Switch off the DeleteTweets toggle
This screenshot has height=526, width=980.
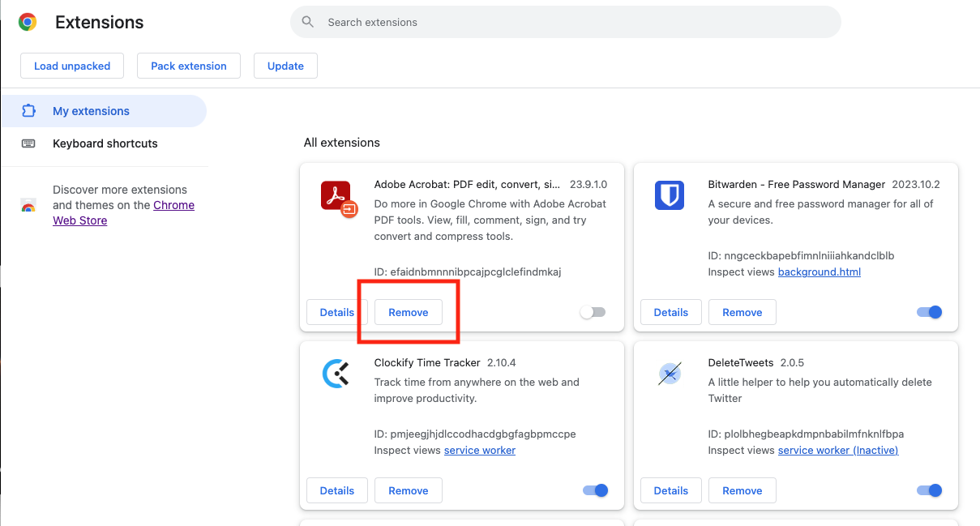(930, 490)
